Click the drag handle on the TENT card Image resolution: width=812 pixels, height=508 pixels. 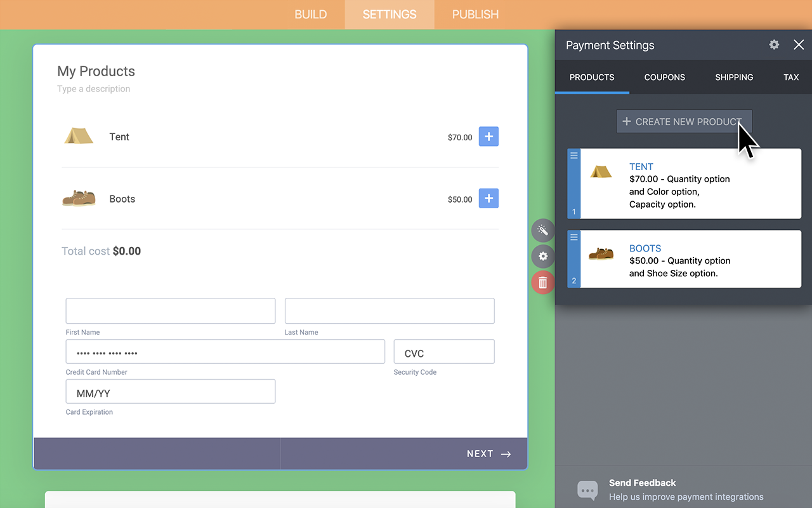click(x=573, y=155)
